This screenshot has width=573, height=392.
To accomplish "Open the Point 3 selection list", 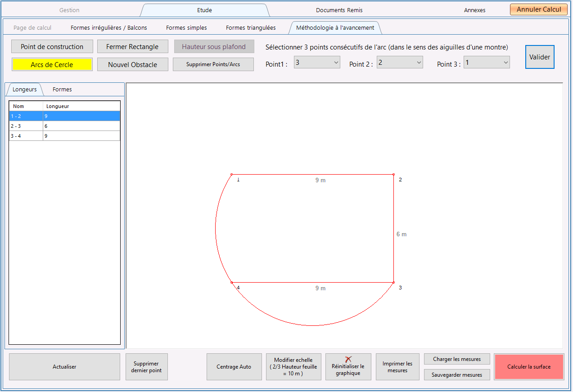I will (x=487, y=63).
